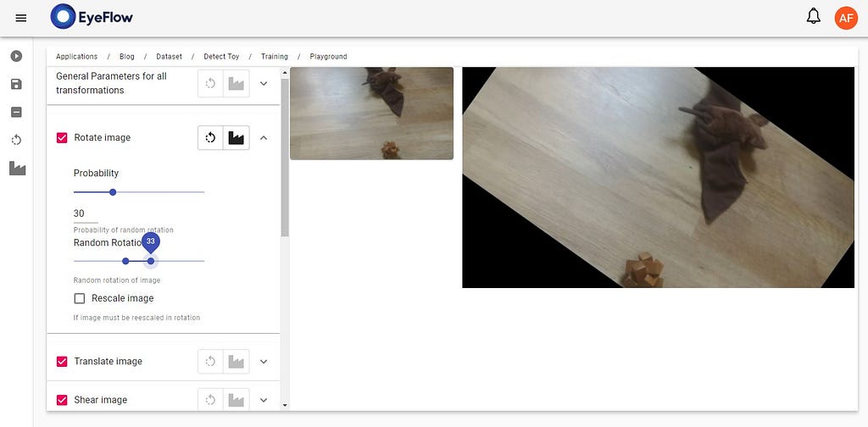The image size is (868, 427).
Task: Uncheck the Translate image checkbox
Action: [x=62, y=362]
